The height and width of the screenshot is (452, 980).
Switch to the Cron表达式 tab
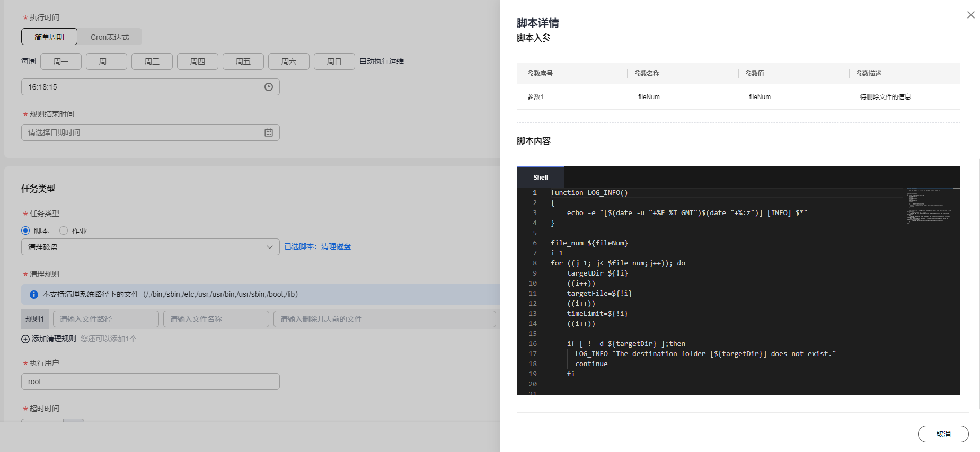(x=110, y=37)
